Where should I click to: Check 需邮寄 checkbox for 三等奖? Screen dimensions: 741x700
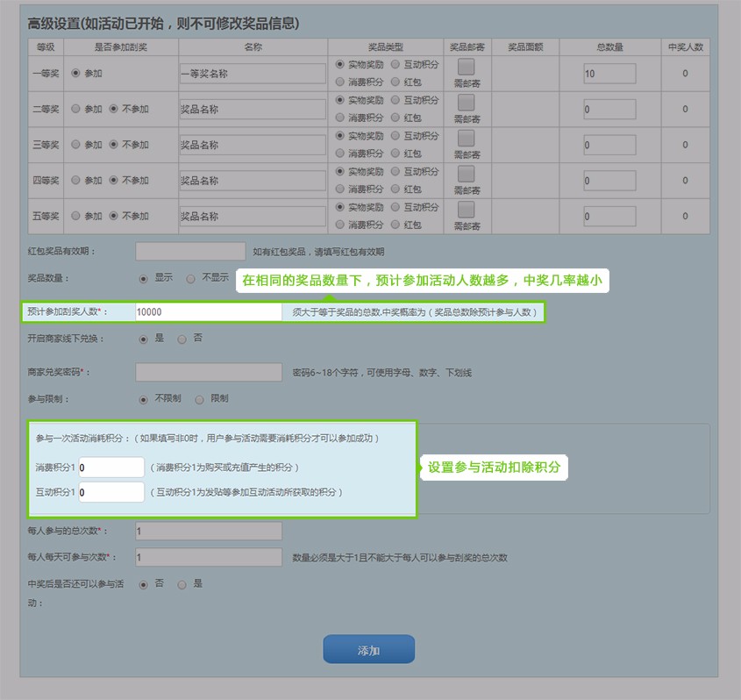467,138
